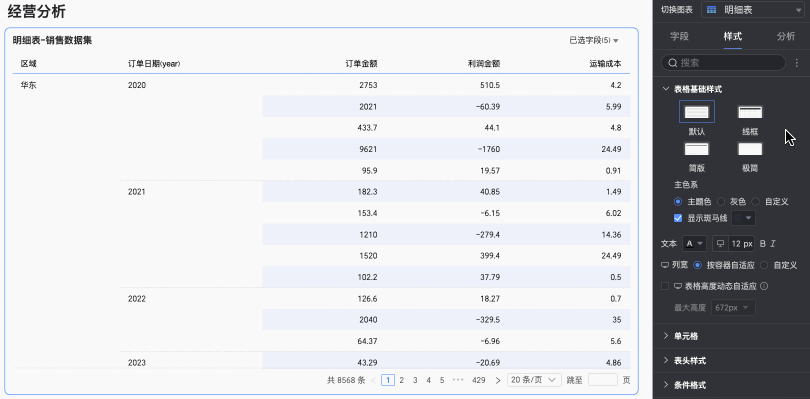Choose the 简版 table style icon
This screenshot has width=810, height=399.
697,149
